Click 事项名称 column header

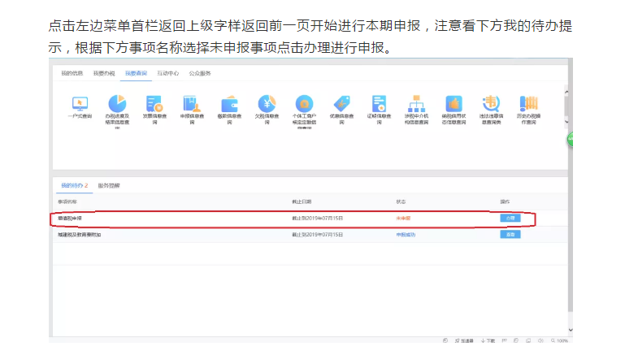pyautogui.click(x=67, y=201)
